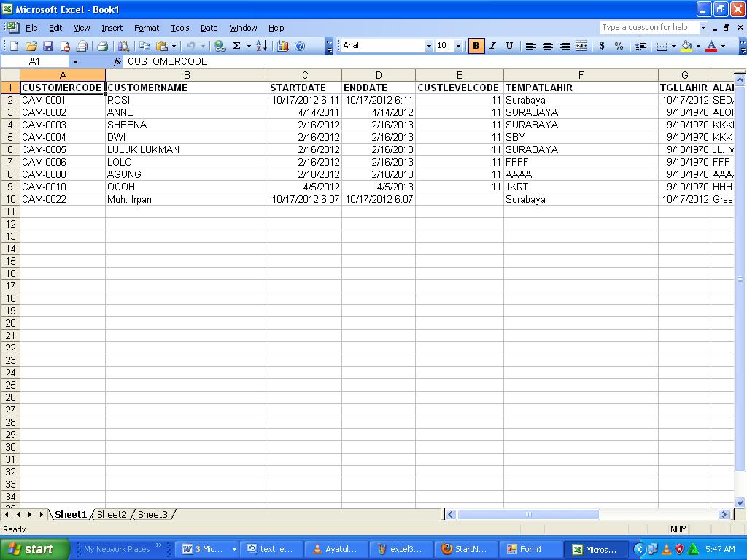Apply currency format to cells
The image size is (747, 560).
pyautogui.click(x=603, y=45)
